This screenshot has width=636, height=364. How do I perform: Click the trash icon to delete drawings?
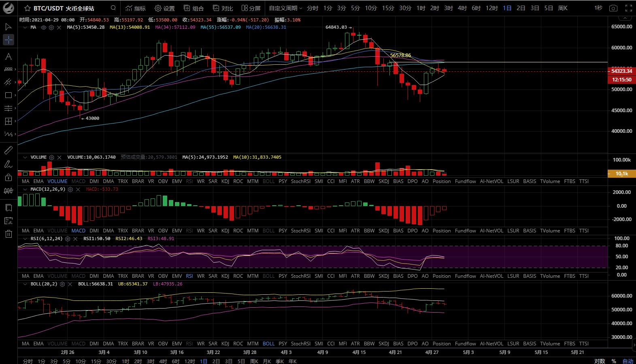tap(9, 234)
